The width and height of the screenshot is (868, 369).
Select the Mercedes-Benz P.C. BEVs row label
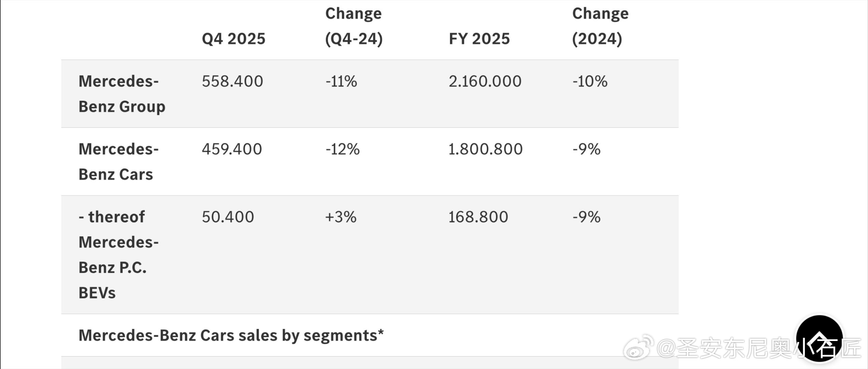[118, 255]
